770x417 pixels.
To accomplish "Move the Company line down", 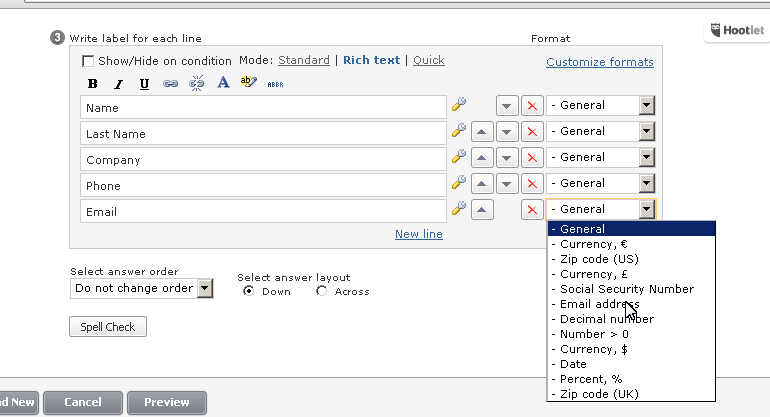I will [507, 158].
